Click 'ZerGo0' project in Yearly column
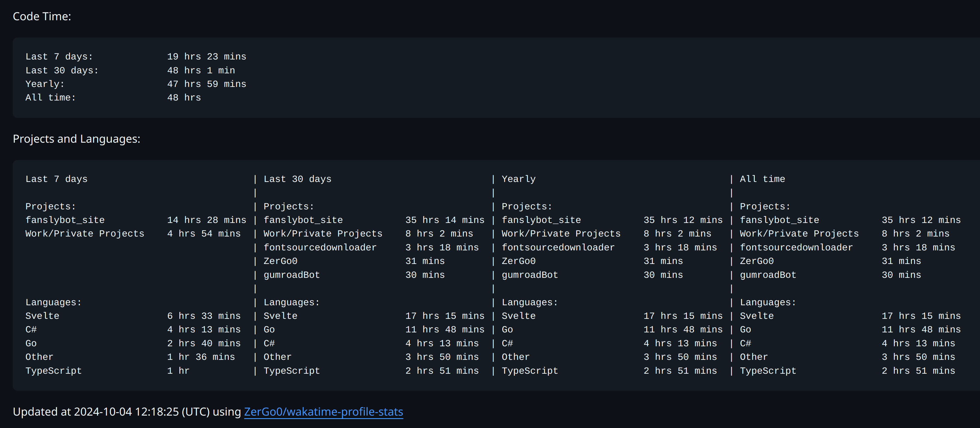The width and height of the screenshot is (980, 428). tap(518, 261)
